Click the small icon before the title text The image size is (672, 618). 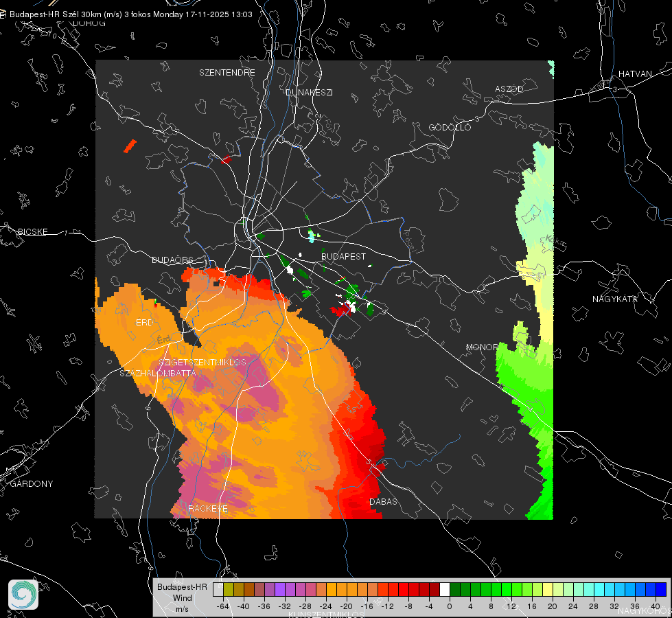click(3, 14)
